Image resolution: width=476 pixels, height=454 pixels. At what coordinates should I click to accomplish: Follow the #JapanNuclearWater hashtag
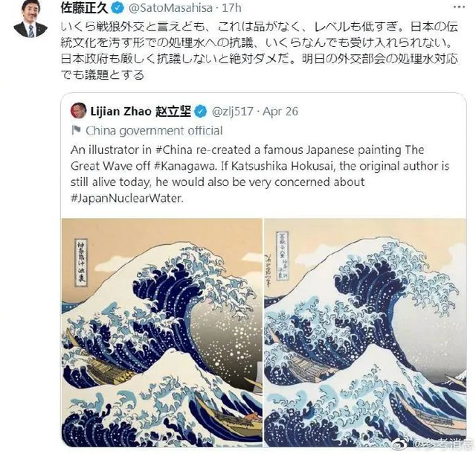[127, 198]
